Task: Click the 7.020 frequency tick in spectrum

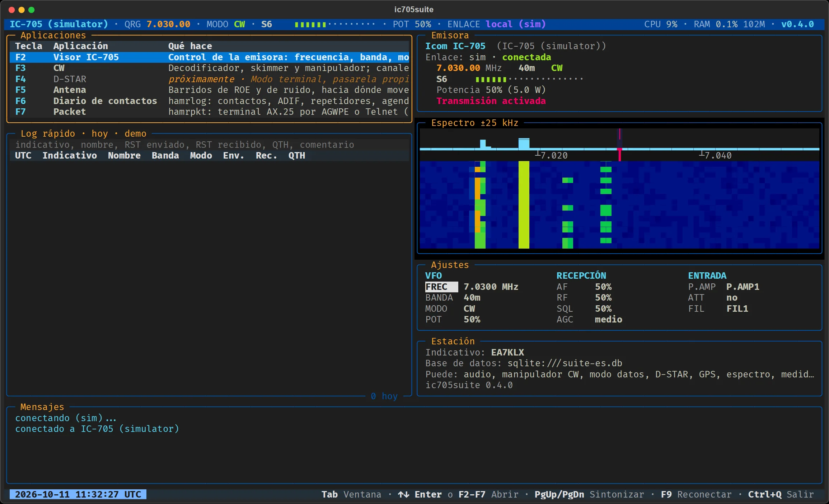Action: pyautogui.click(x=552, y=155)
